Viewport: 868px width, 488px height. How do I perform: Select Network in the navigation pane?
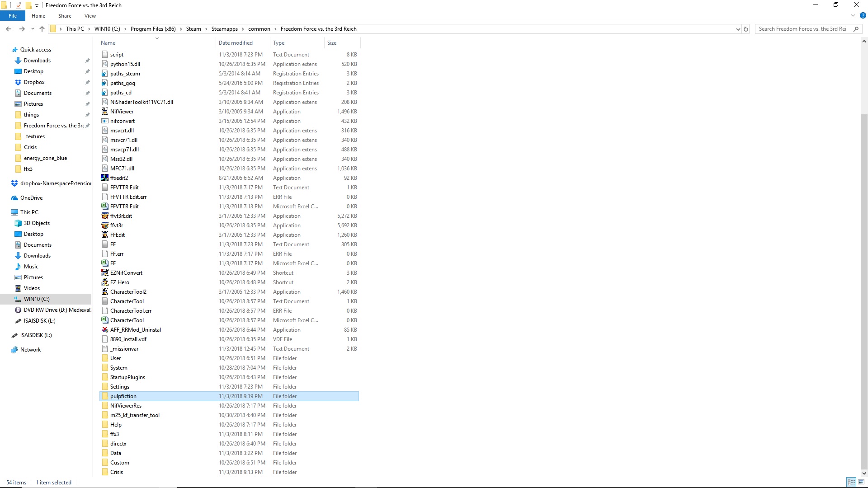tap(30, 350)
